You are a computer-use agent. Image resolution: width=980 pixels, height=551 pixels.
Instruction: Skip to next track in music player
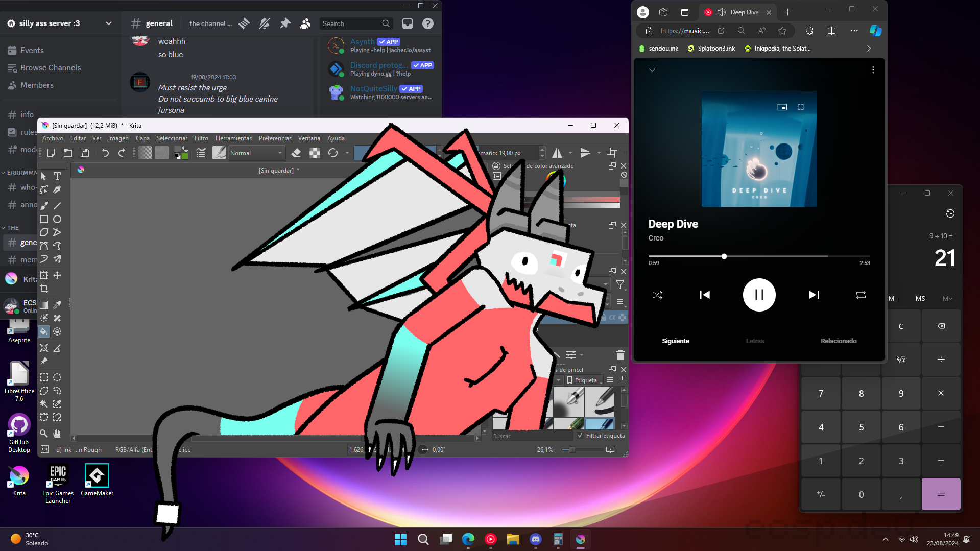814,295
